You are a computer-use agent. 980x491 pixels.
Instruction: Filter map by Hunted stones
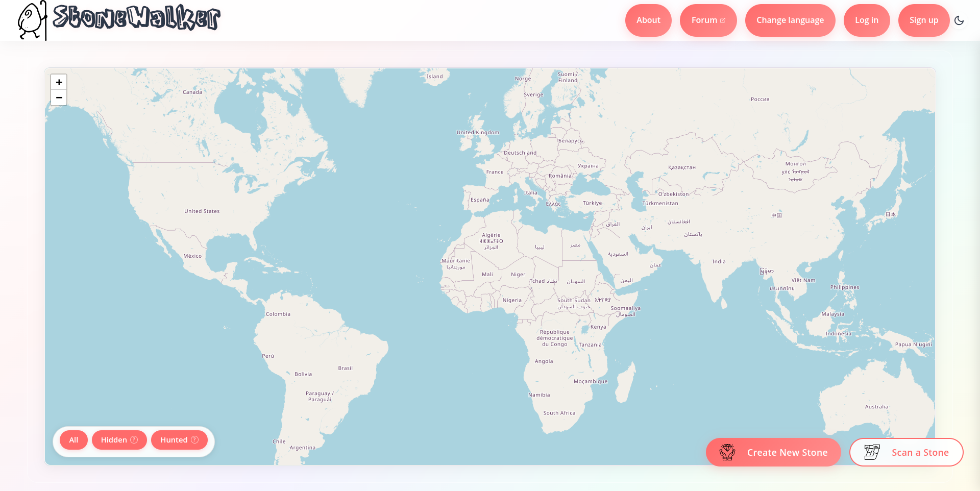[x=174, y=440]
